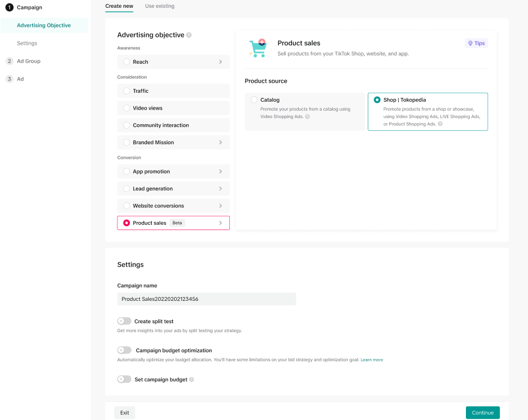Click step 2 Ad Group number icon

[x=9, y=61]
